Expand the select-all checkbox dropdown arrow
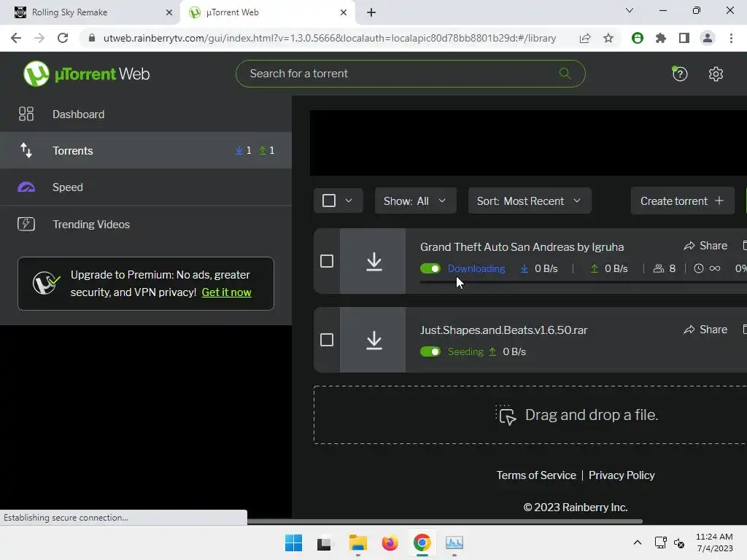 [349, 201]
